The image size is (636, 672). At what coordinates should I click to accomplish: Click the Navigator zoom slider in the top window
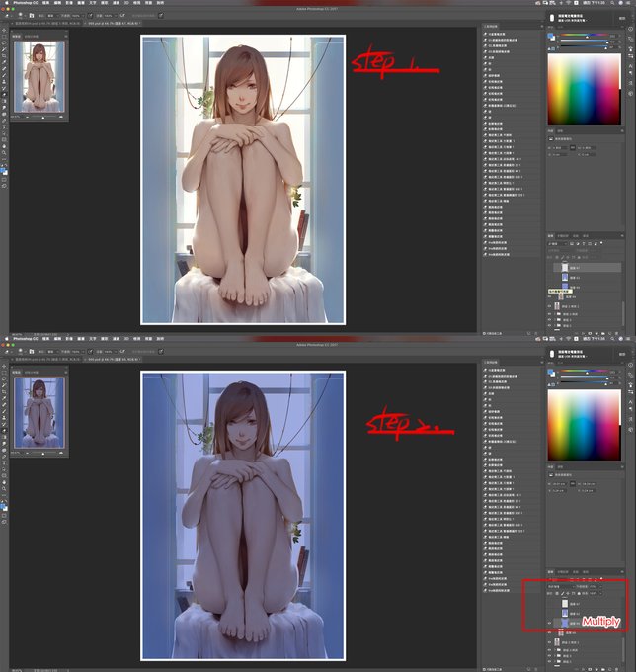click(x=43, y=117)
